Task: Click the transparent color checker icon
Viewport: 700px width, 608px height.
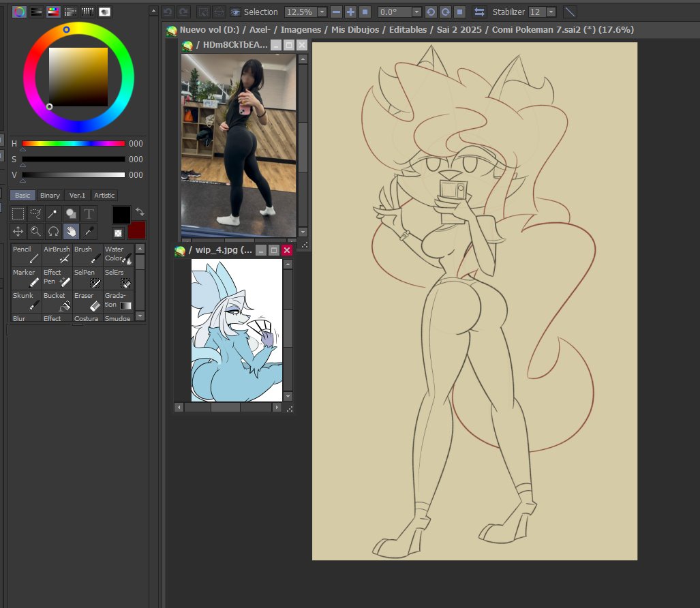Action: coord(118,233)
